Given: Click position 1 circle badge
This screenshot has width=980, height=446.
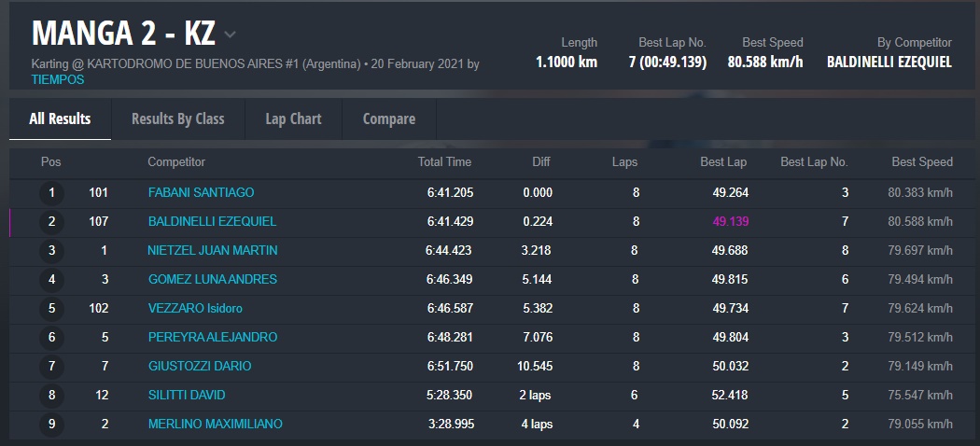Looking at the screenshot, I should pyautogui.click(x=51, y=193).
